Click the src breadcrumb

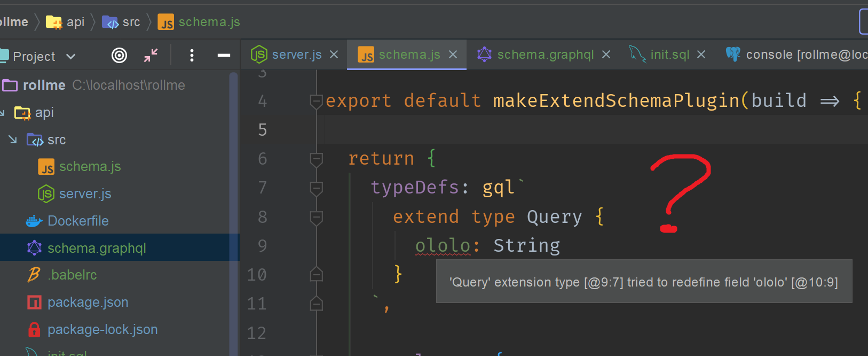[131, 22]
